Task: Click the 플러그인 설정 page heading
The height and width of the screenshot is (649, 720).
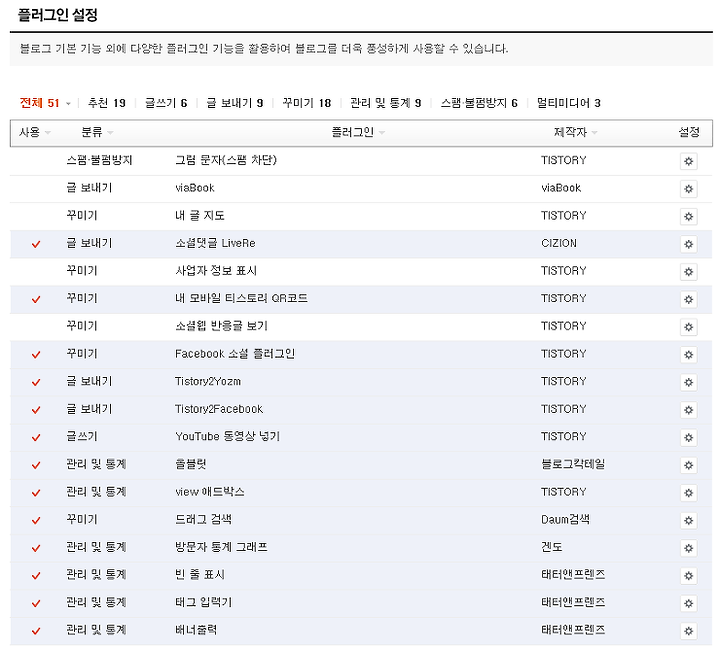Action: point(57,15)
